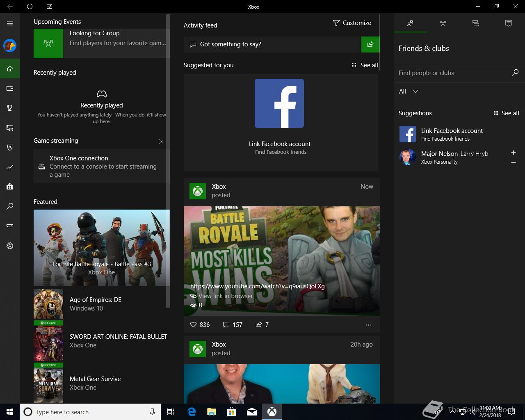Open the user profile avatar
Image resolution: width=525 pixels, height=420 pixels.
click(10, 46)
